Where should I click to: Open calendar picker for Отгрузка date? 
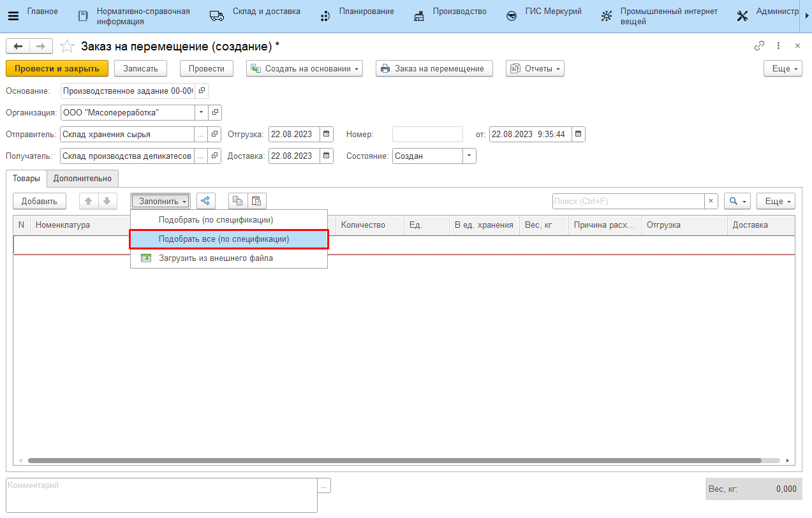(x=327, y=134)
